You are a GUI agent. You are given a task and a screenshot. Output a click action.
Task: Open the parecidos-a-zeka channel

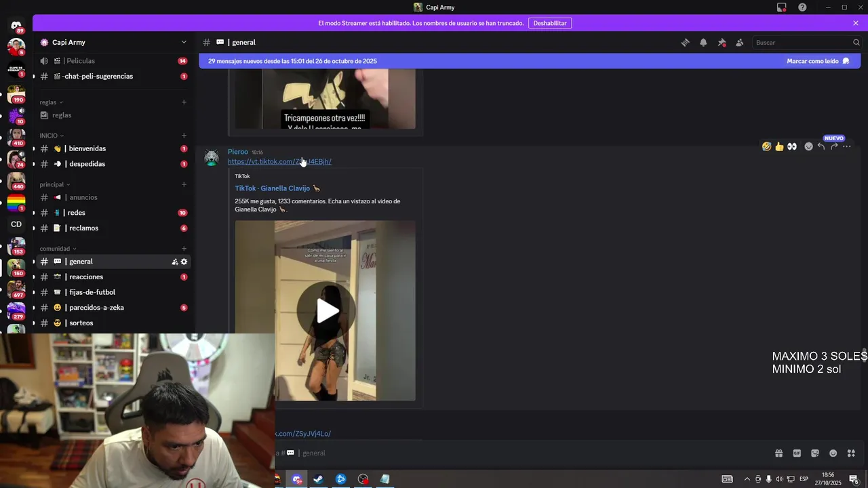pos(113,308)
